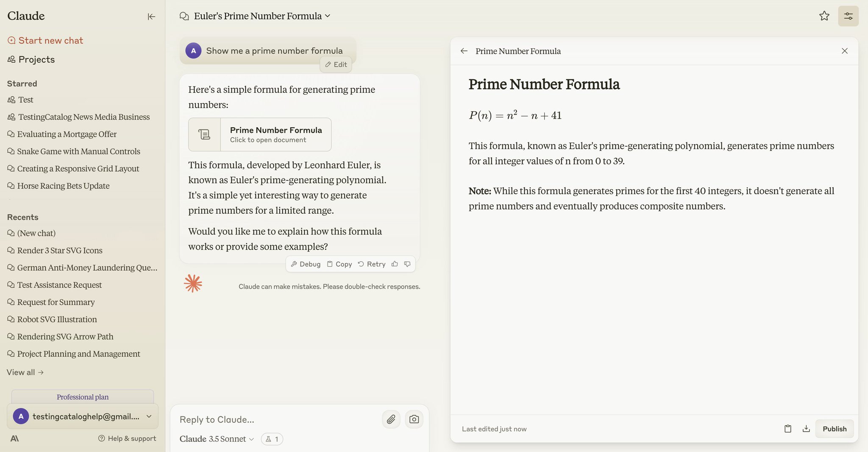This screenshot has height=452, width=868.
Task: Click the 'Prime Number Formula' artifact heading
Action: click(544, 84)
